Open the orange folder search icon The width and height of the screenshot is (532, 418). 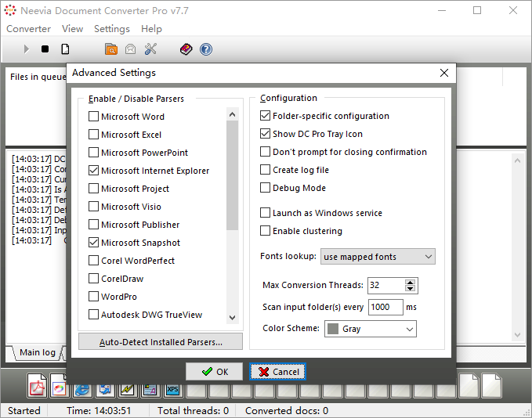click(111, 49)
